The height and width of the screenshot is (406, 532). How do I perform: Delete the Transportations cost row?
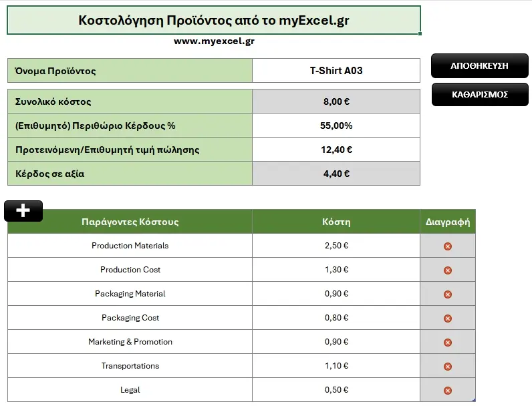448,367
